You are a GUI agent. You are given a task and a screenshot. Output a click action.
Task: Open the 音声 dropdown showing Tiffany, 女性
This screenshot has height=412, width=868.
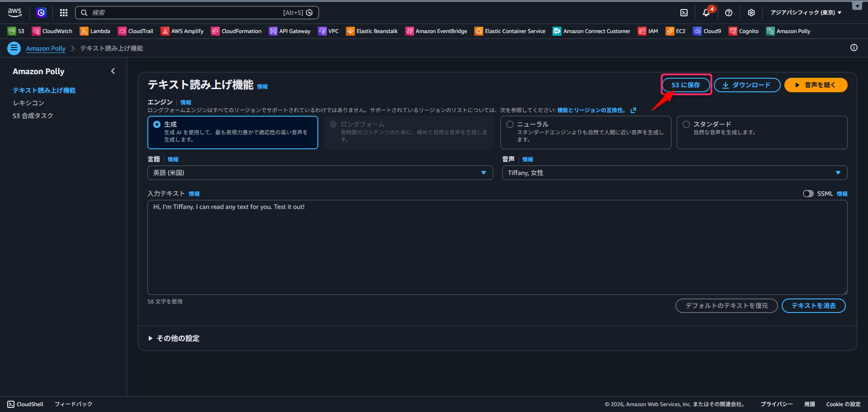(675, 173)
